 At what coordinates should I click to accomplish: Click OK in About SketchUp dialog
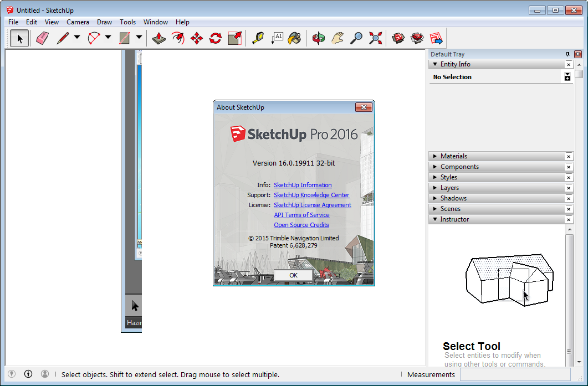(x=293, y=275)
